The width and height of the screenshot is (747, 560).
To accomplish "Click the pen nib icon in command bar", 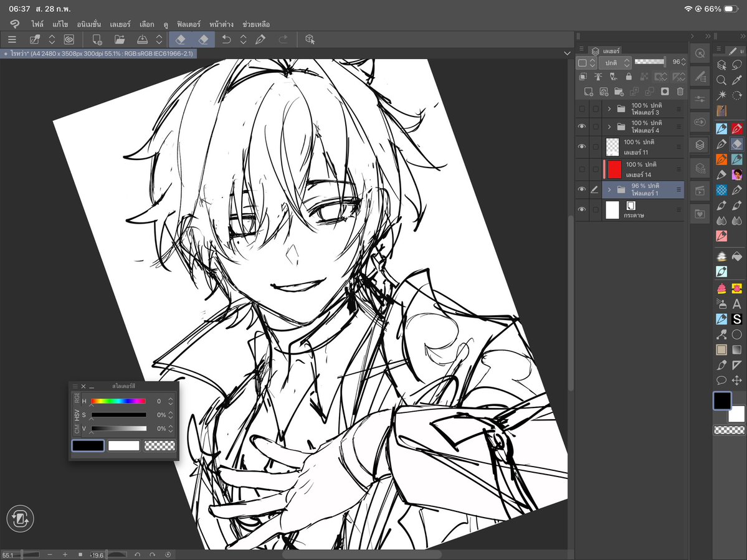I will 260,39.
